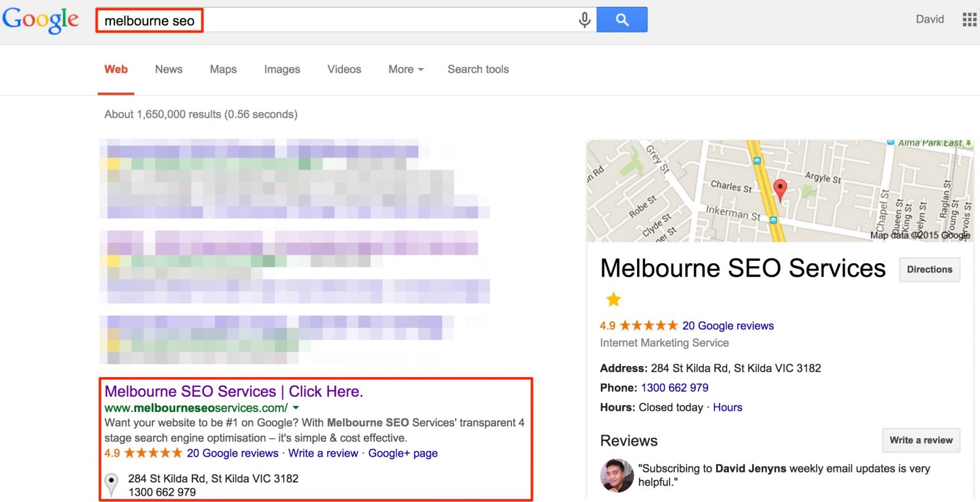
Task: Open the Hours link
Action: pos(727,407)
